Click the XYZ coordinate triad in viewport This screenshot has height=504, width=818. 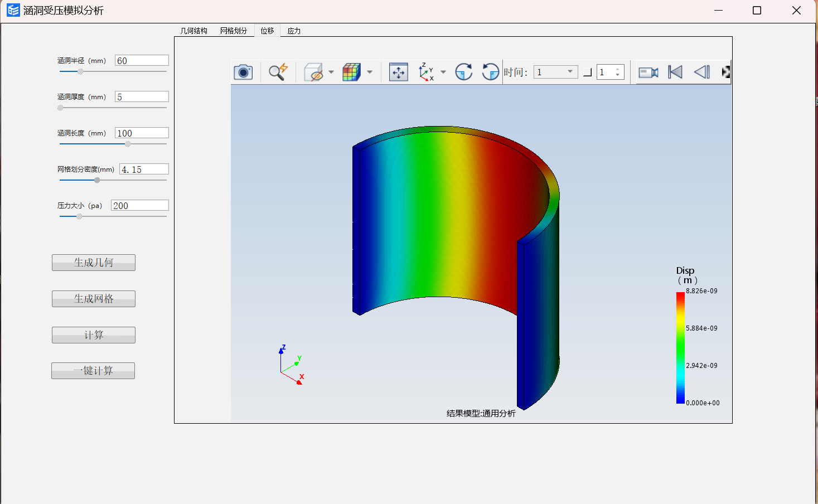click(x=291, y=365)
